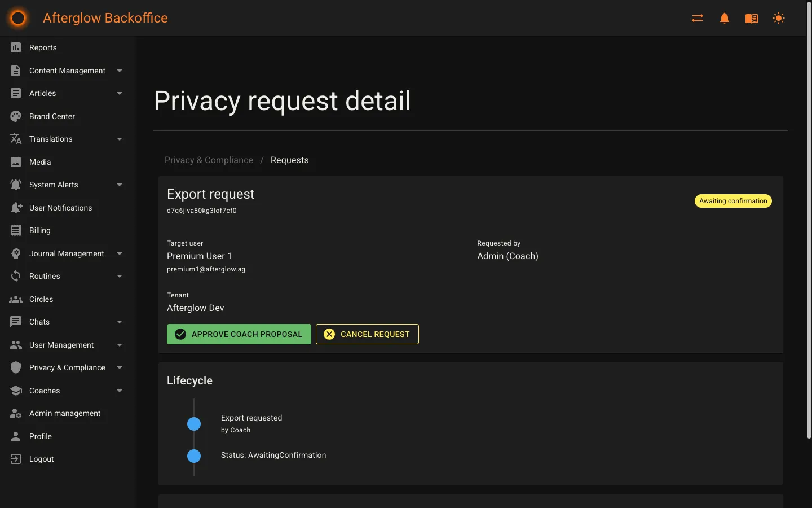Click the User Notifications bell-plus icon
This screenshot has width=812, height=508.
16,208
